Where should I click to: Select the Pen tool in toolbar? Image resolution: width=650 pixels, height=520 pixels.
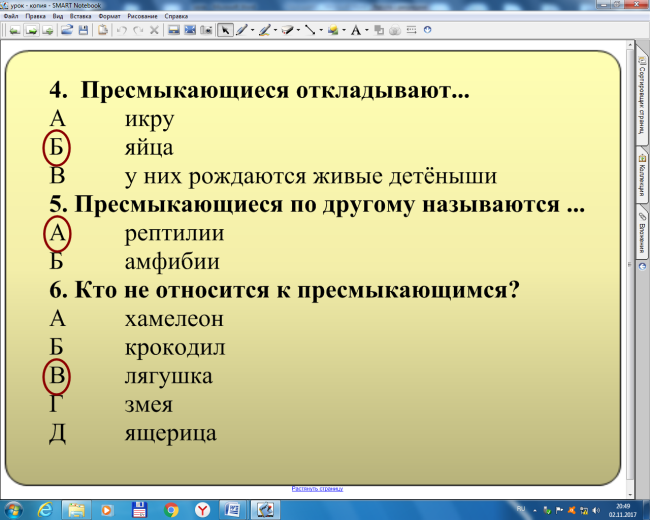point(242,30)
